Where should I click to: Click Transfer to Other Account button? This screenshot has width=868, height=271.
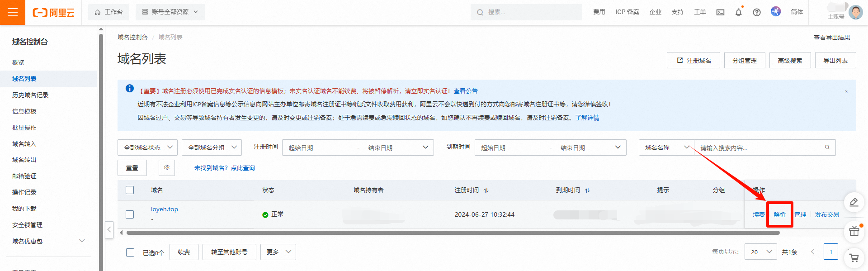(229, 252)
